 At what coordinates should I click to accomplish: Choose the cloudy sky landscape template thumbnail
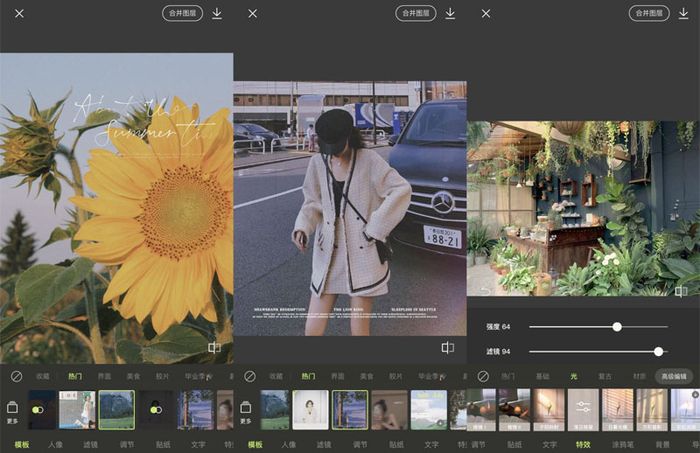pyautogui.click(x=429, y=410)
